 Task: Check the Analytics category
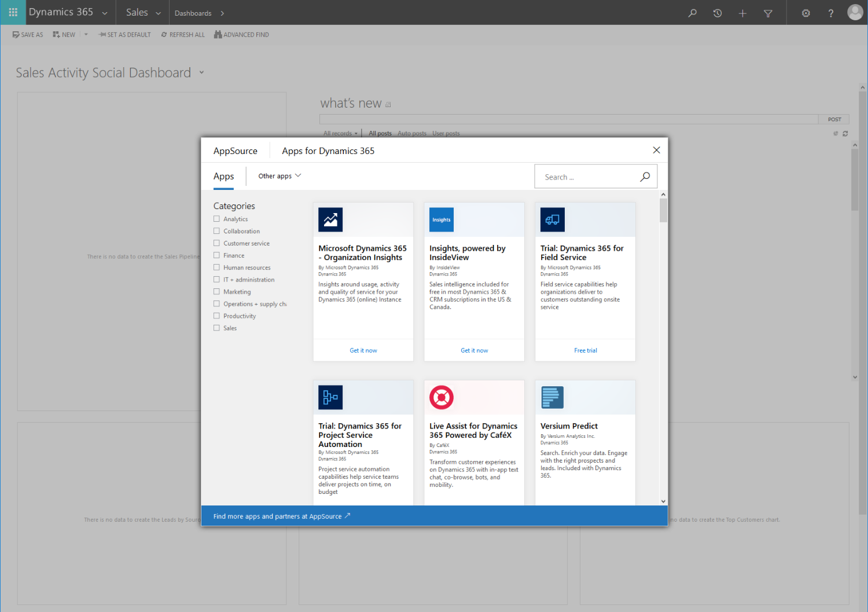pos(216,219)
